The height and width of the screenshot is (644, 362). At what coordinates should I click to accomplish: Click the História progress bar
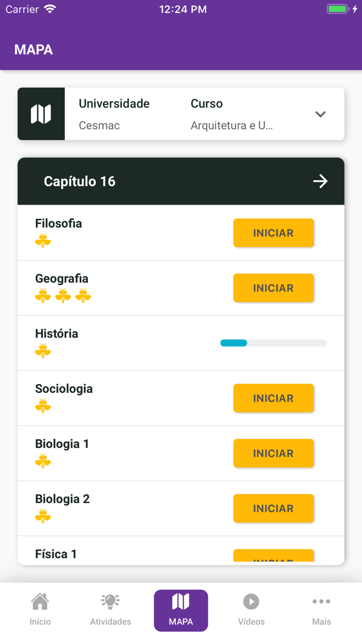click(273, 343)
